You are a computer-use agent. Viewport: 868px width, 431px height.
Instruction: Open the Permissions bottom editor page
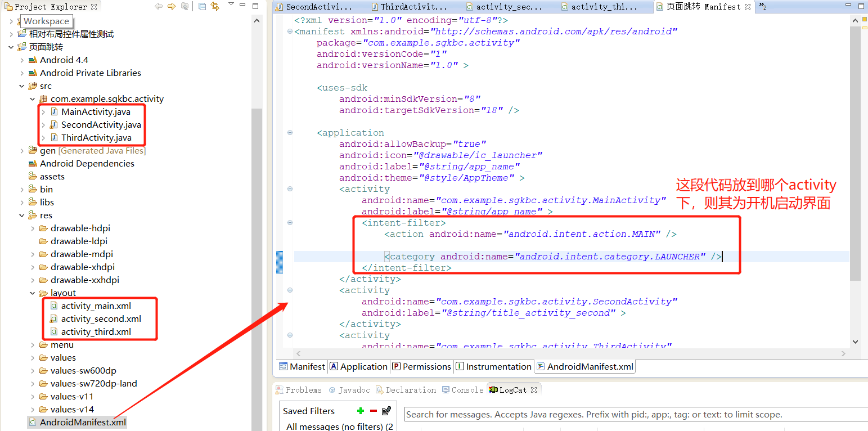point(422,366)
